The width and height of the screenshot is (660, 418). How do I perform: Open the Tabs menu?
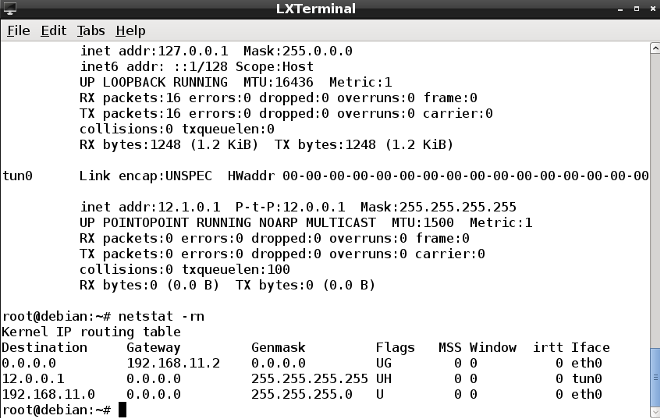(91, 31)
